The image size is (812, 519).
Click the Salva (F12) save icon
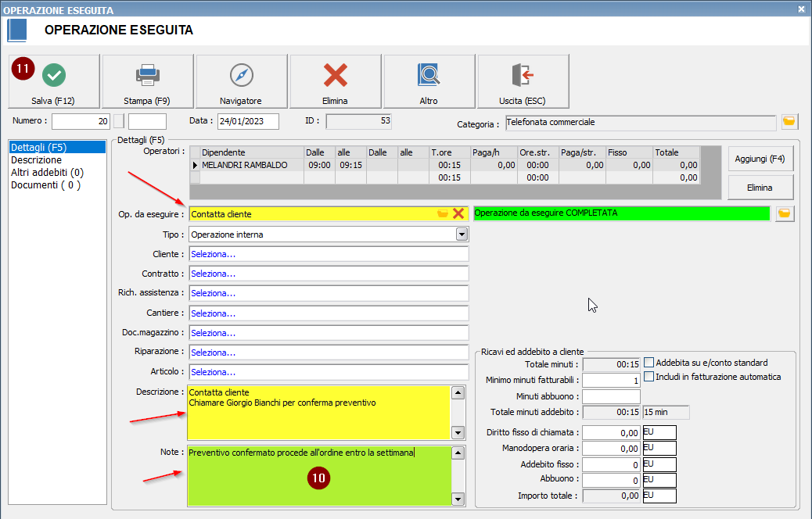(x=54, y=75)
